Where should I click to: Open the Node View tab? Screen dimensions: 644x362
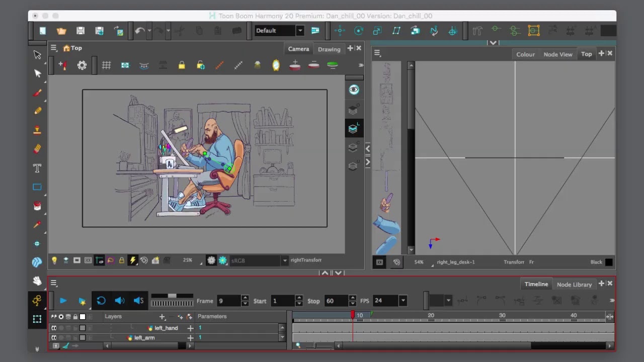click(558, 54)
